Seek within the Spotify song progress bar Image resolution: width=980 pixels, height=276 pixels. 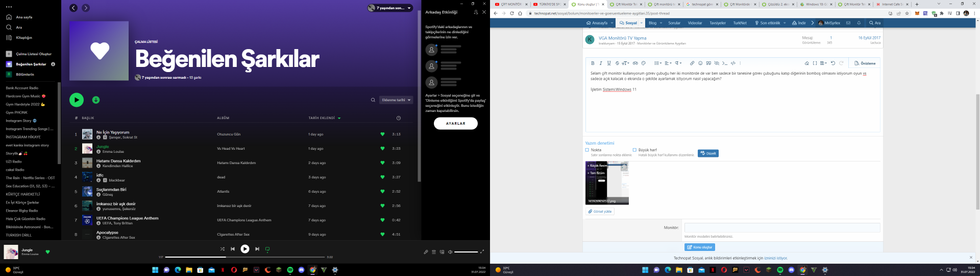(x=245, y=257)
